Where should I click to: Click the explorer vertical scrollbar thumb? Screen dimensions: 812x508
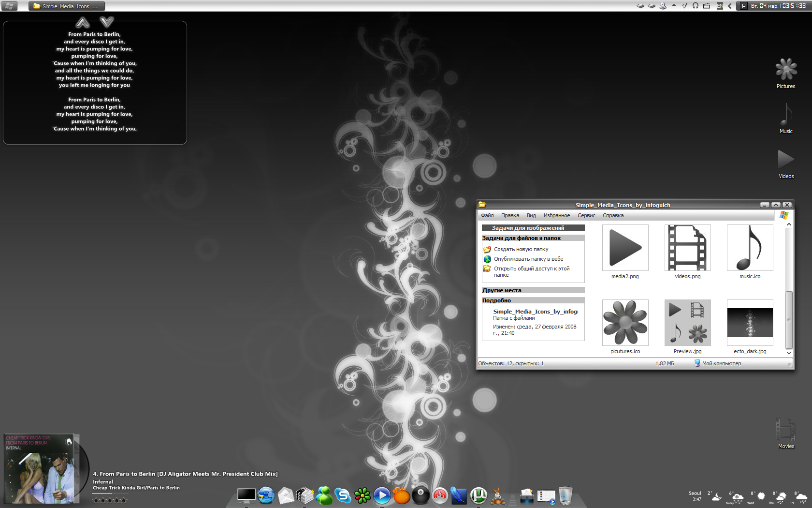click(789, 320)
